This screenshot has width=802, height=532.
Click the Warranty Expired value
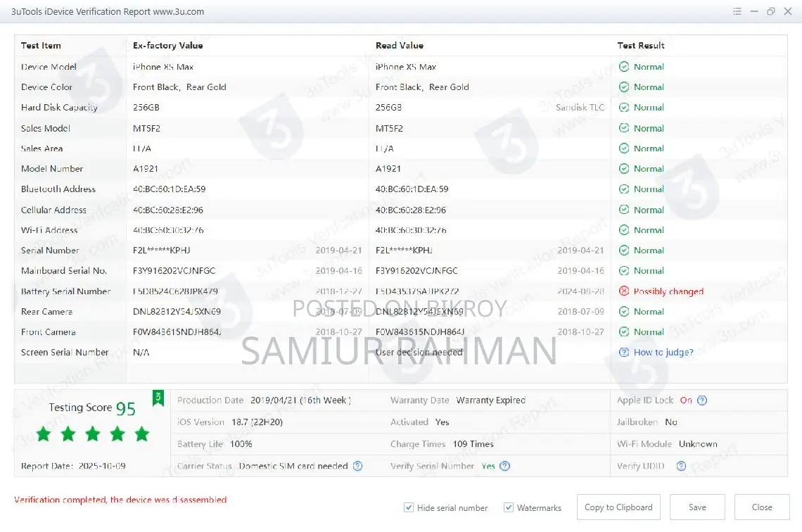pyautogui.click(x=490, y=400)
